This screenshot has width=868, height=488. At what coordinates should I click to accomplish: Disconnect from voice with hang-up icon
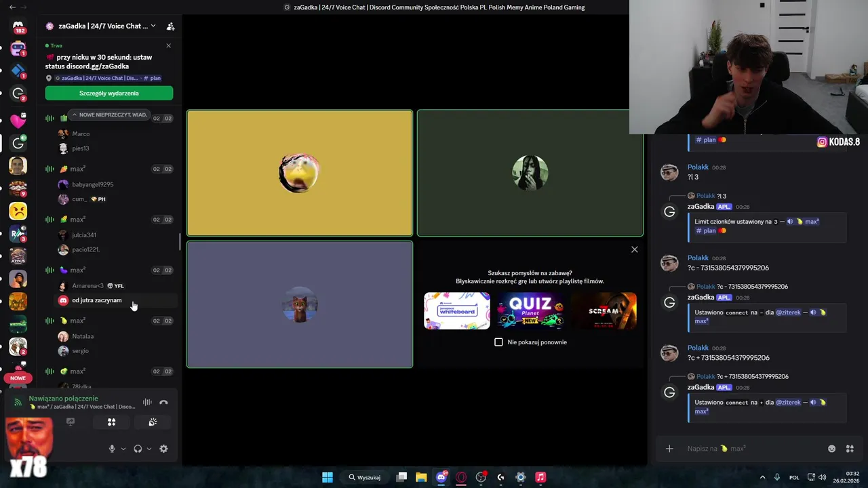[163, 402]
